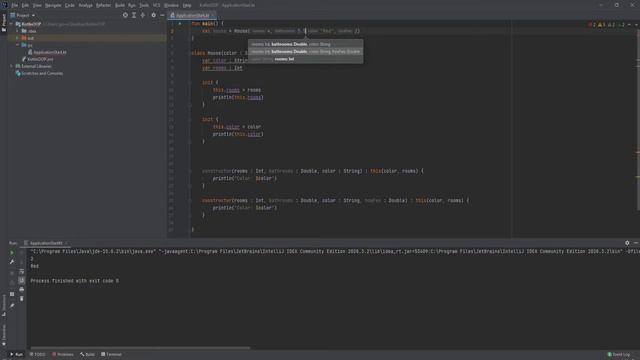Open the Edit menu
The image size is (640, 360).
pyautogui.click(x=25, y=5)
